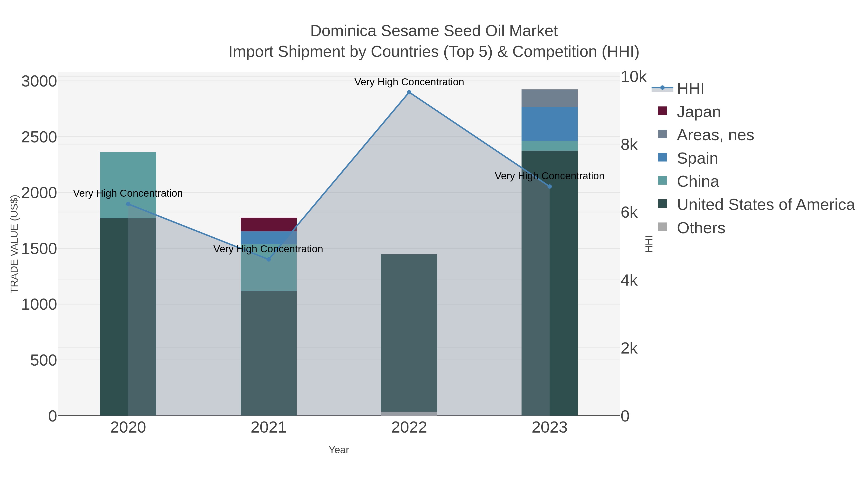Click the TRADE VALUE (US$) axis title

coord(14,244)
